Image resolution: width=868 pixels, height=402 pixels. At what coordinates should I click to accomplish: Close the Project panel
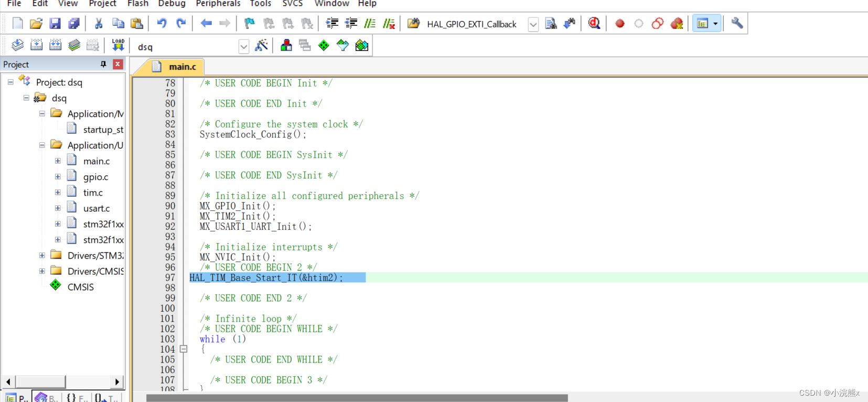(x=118, y=64)
